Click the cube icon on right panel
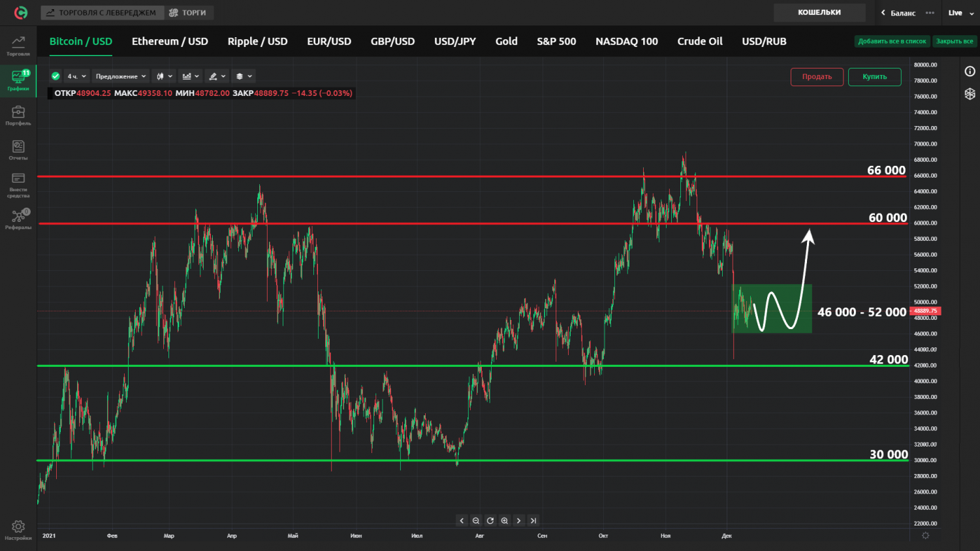 click(970, 94)
